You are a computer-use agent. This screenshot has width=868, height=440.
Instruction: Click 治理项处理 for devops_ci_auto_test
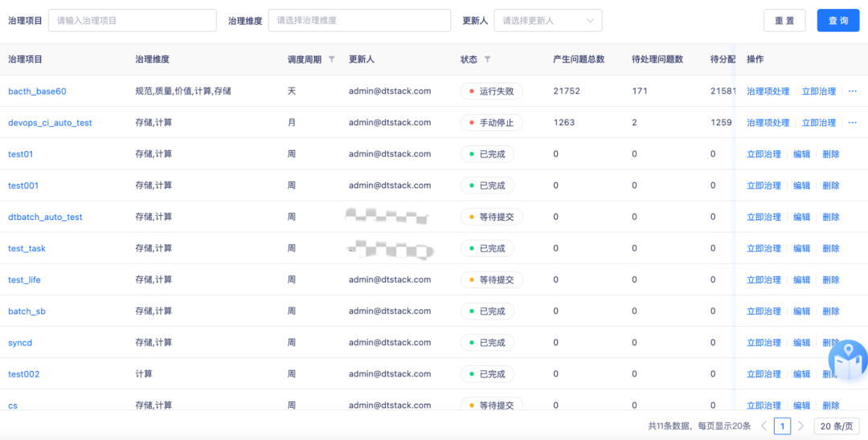tap(768, 123)
